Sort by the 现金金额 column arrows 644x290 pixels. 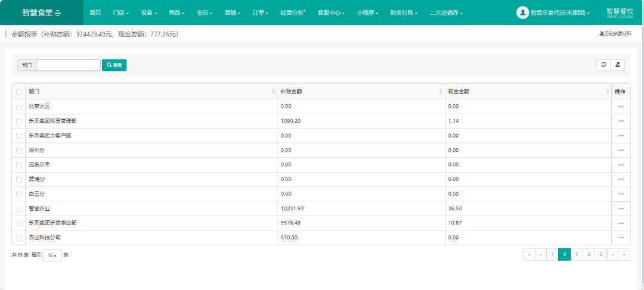(608, 92)
